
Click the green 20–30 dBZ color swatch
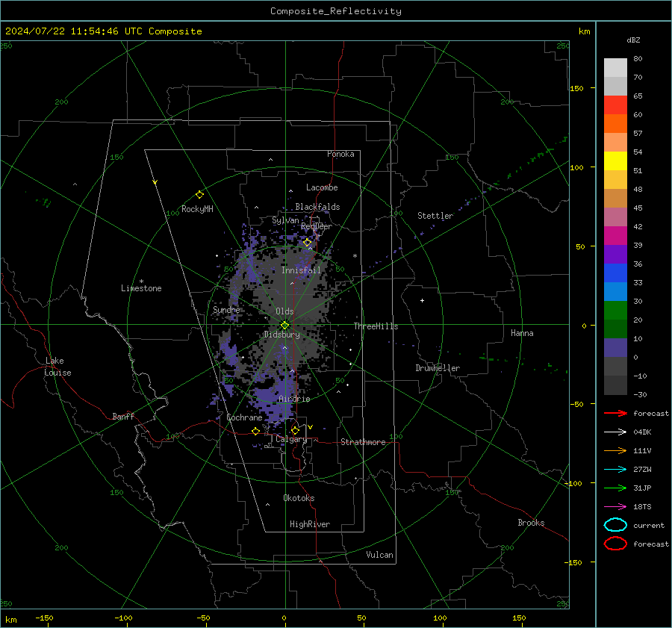tap(615, 311)
